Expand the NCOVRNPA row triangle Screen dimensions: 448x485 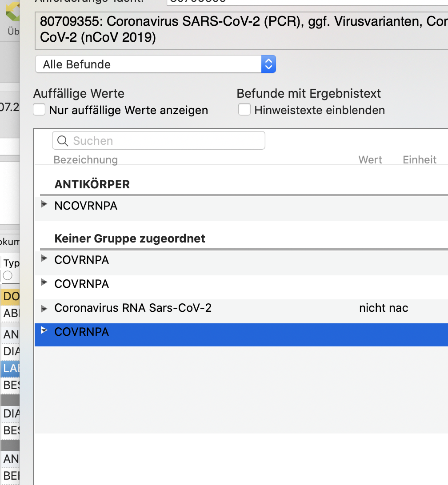tap(44, 204)
